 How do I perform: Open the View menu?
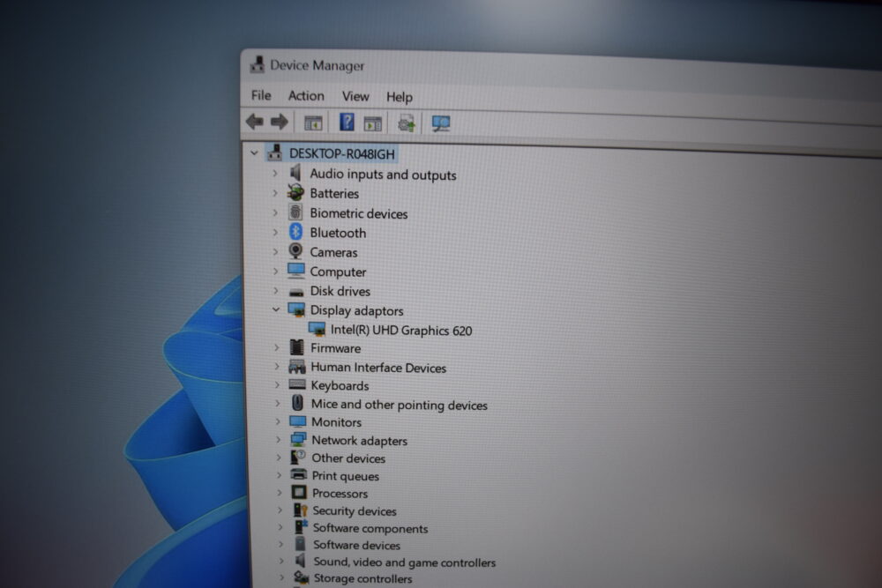click(x=355, y=96)
